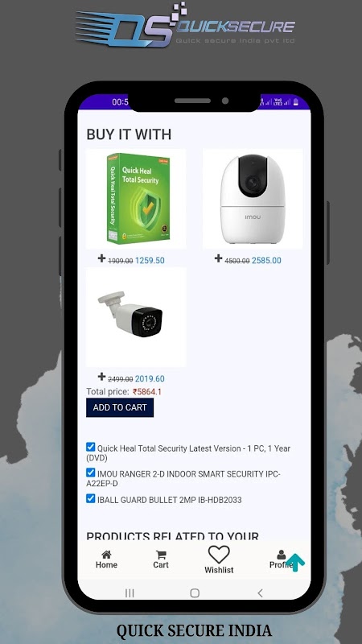Tap Android home navigation button
This screenshot has height=644, width=362.
point(195,592)
